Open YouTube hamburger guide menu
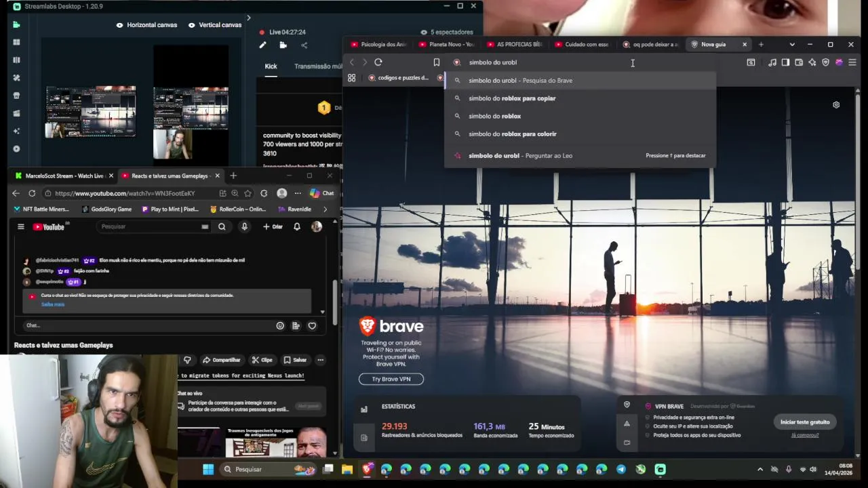Image resolution: width=868 pixels, height=488 pixels. click(x=21, y=226)
